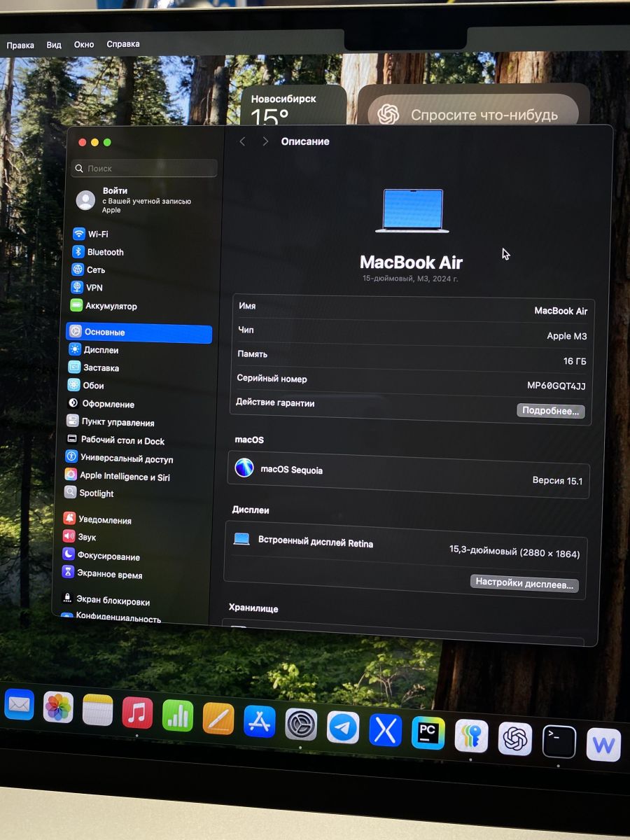Open Экранное время settings
This screenshot has height=840, width=630.
pos(102,575)
